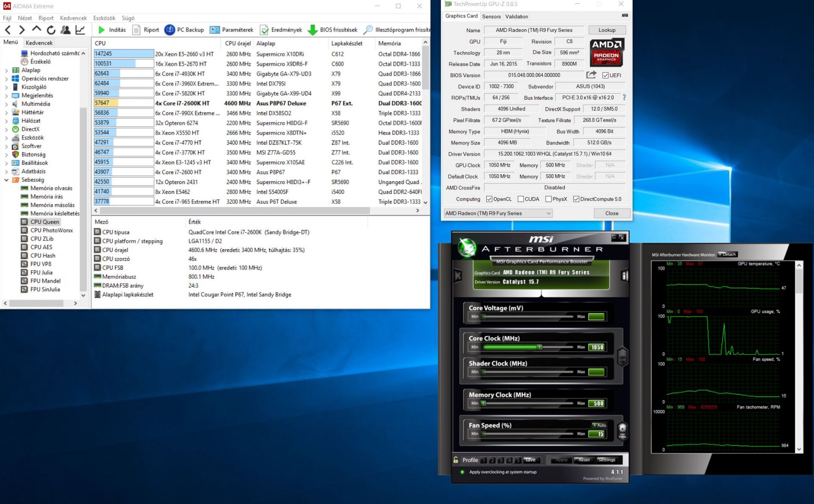Click the Core Clock slider handle
Image resolution: width=814 pixels, height=504 pixels.
pos(540,347)
